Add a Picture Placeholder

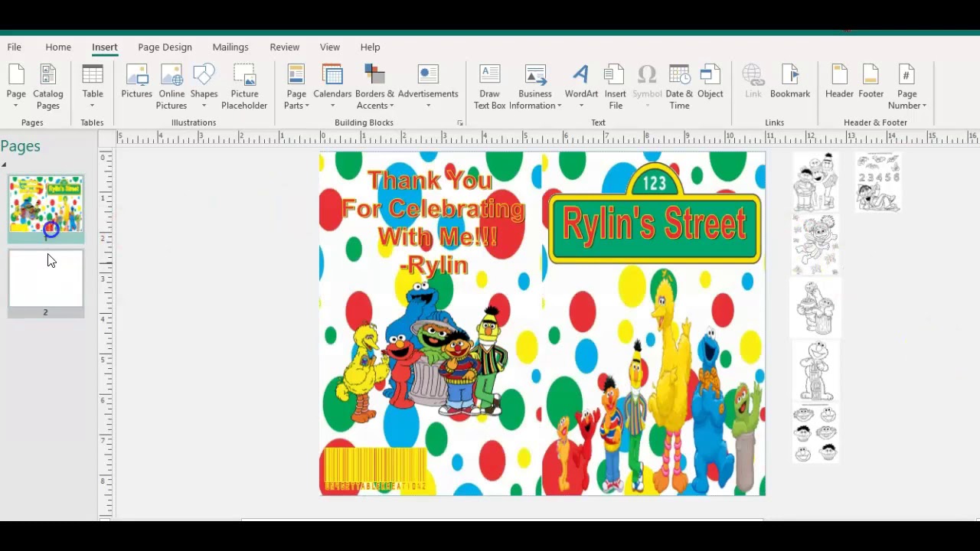pyautogui.click(x=244, y=86)
